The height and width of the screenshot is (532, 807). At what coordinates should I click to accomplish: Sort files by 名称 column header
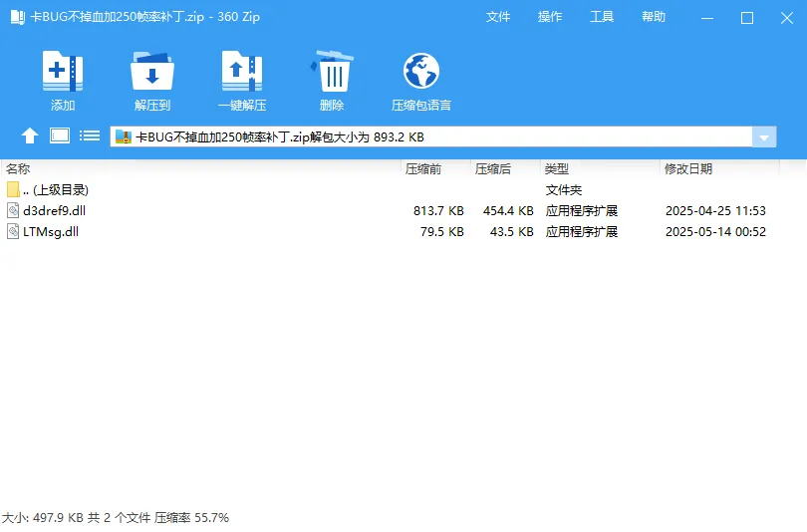click(19, 169)
